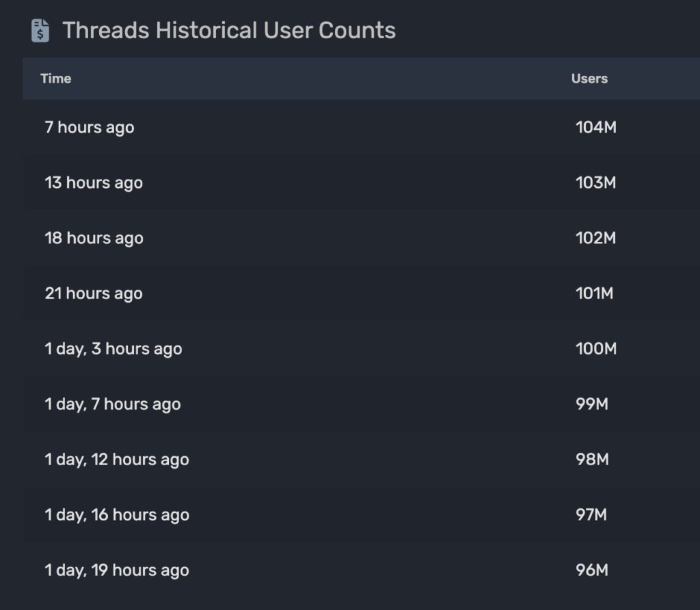Click the 96M users value
This screenshot has width=700, height=610.
592,570
